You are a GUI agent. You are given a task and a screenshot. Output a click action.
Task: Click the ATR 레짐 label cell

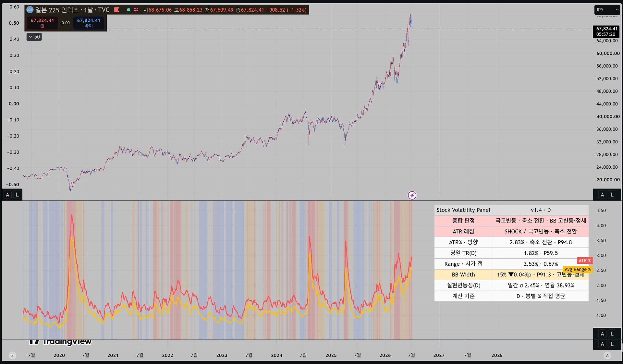[x=463, y=231]
